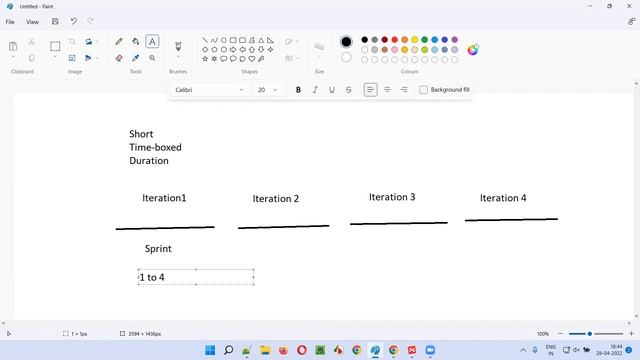Pick the Right-angled triangle shape
Viewport: 640px width, 360px height.
click(270, 40)
